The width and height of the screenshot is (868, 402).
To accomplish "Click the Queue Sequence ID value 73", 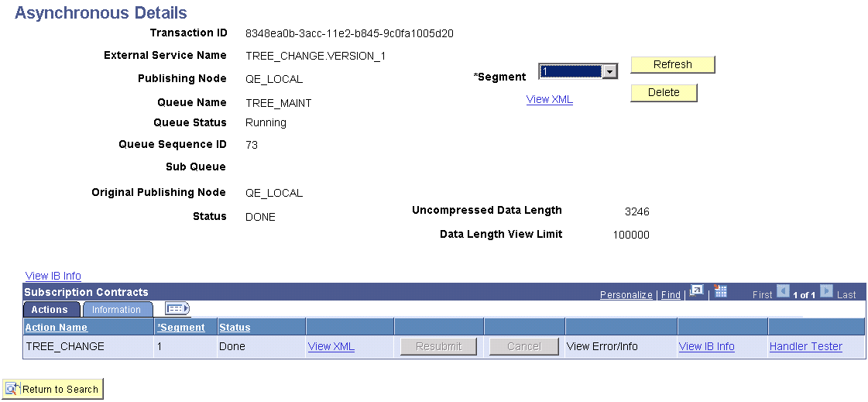I will click(x=252, y=145).
